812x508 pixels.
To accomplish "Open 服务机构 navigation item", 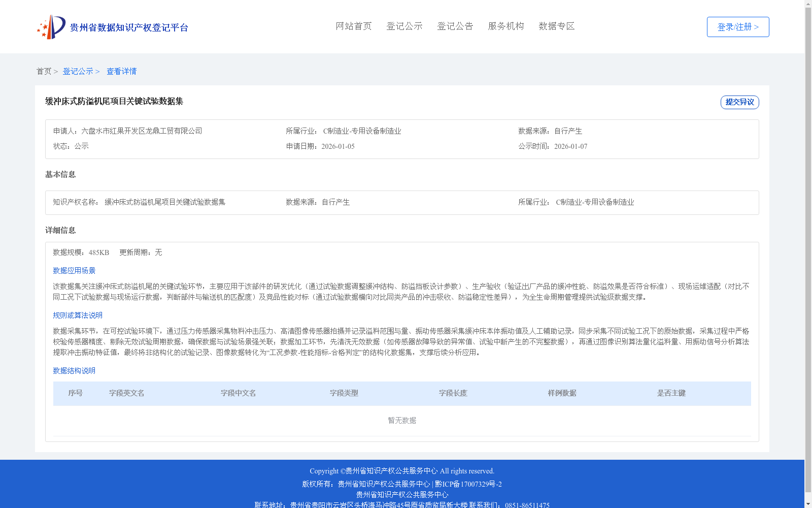I will [x=506, y=26].
